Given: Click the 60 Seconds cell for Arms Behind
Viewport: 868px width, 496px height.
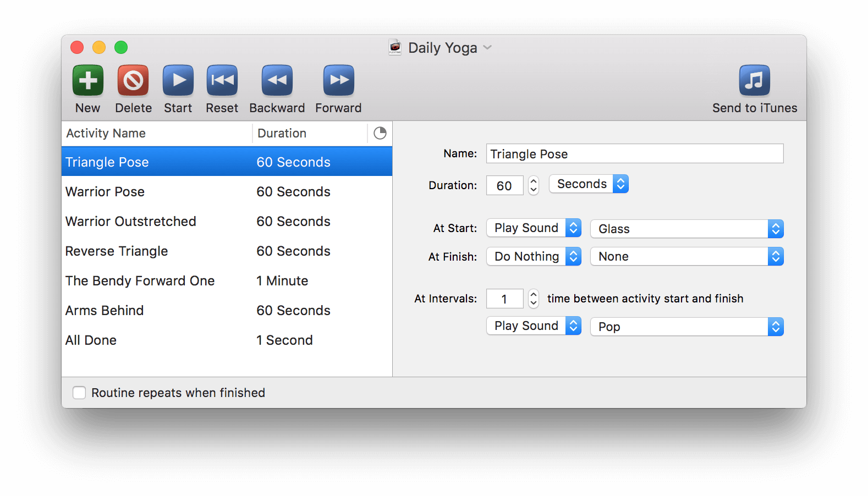Looking at the screenshot, I should pos(293,310).
